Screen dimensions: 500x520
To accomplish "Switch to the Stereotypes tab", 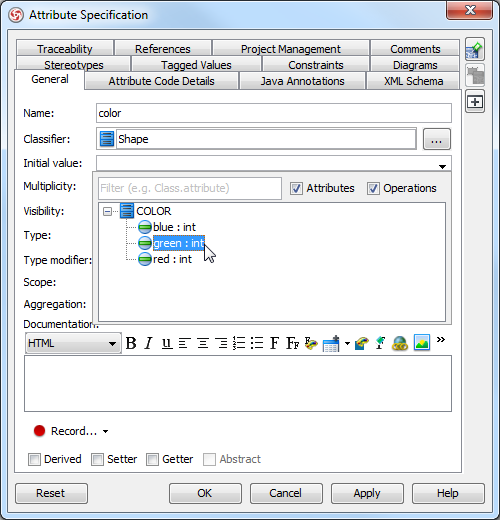I will 74,65.
